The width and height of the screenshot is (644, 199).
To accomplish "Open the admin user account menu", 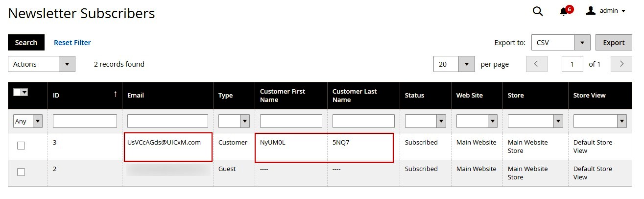I will coord(606,11).
